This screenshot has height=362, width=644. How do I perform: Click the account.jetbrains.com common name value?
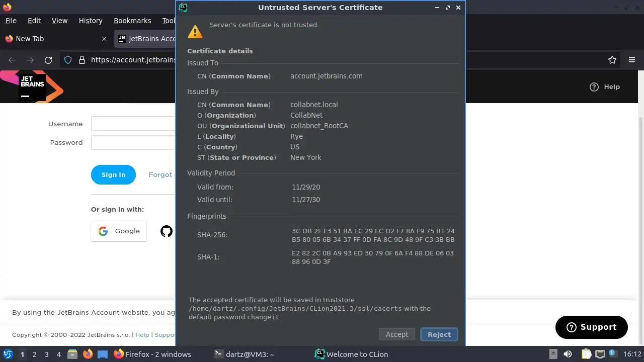tap(327, 76)
